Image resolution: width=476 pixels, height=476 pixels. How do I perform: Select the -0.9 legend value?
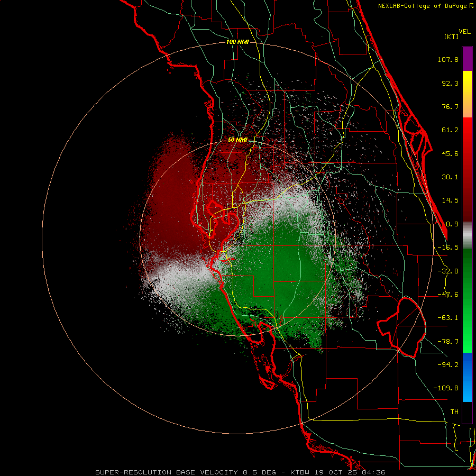click(450, 224)
